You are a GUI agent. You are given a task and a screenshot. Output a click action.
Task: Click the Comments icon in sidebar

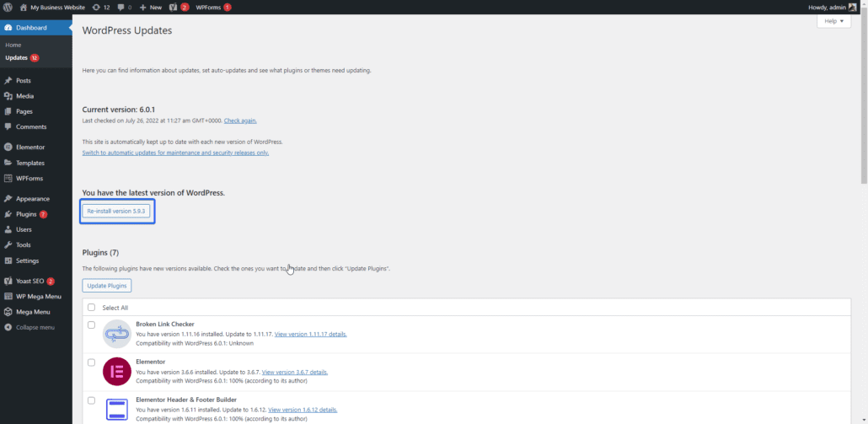click(8, 126)
